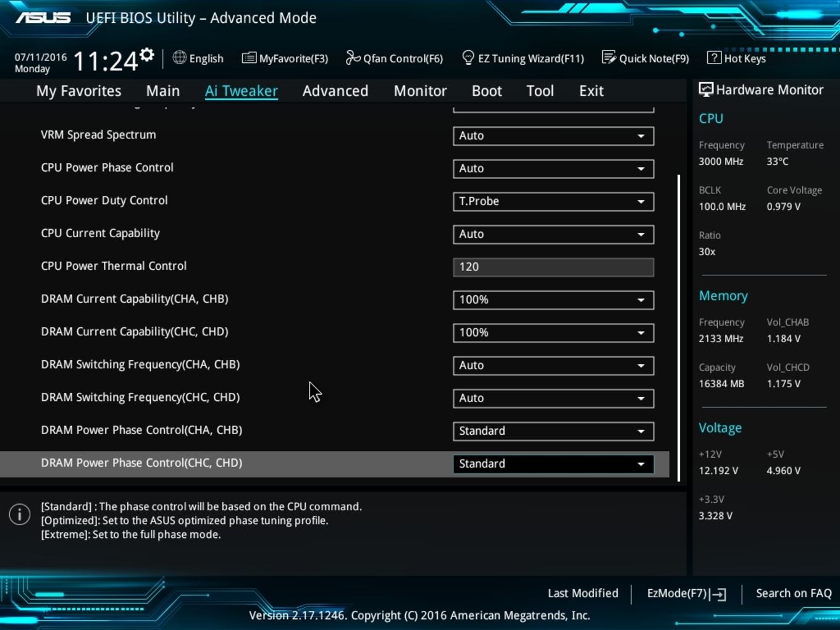Viewport: 840px width, 630px height.
Task: Select DRAM Switching Frequency(CHA, CHB) label
Action: tap(140, 364)
